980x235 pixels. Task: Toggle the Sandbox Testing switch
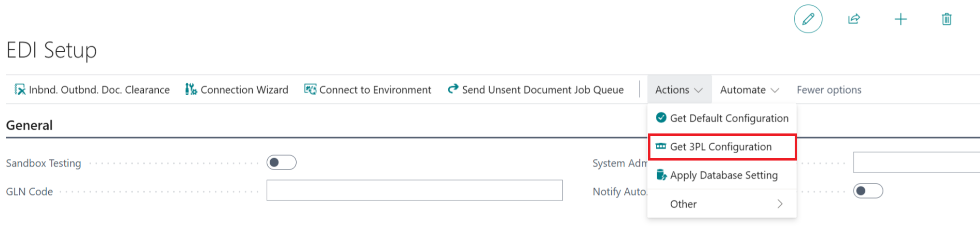pos(281,162)
